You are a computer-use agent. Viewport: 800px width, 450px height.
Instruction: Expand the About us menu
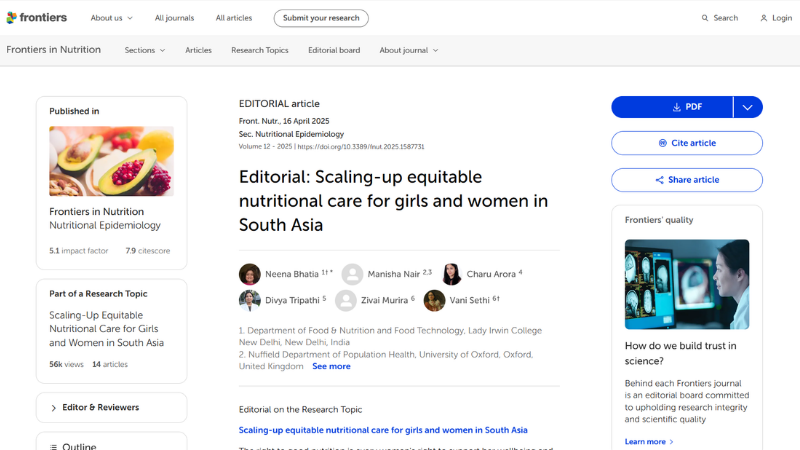[x=111, y=18]
